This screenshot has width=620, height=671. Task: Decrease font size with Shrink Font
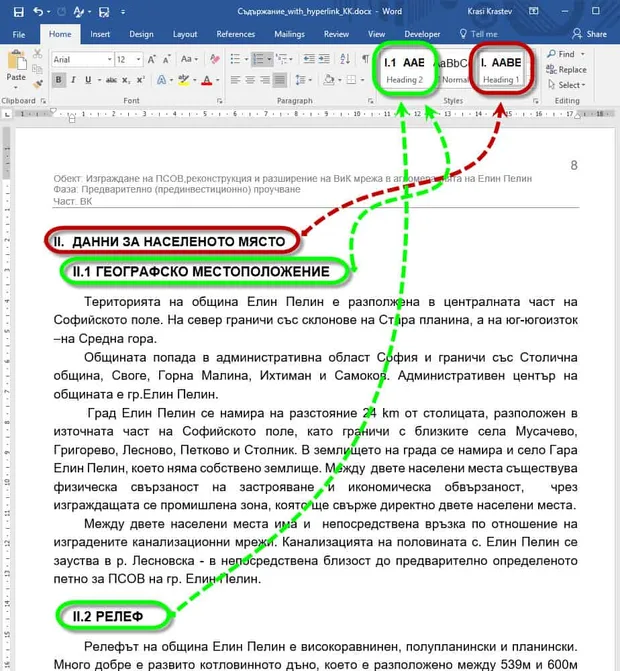click(166, 59)
